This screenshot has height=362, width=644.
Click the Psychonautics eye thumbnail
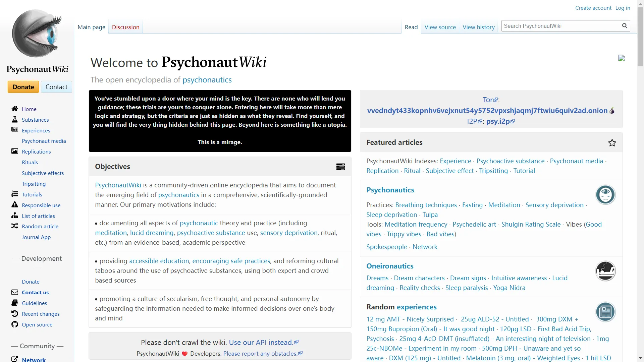pos(606,195)
